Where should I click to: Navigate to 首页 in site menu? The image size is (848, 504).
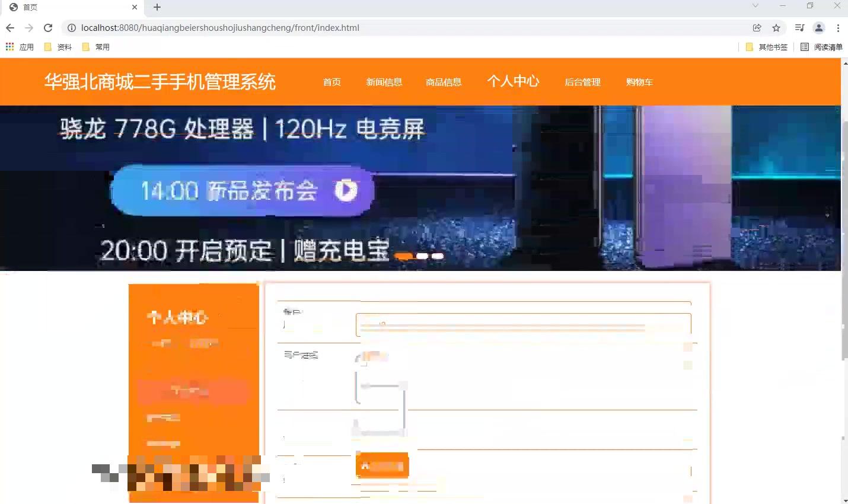coord(332,82)
